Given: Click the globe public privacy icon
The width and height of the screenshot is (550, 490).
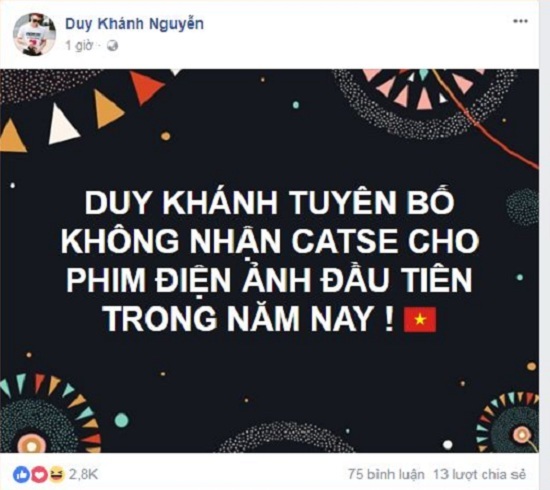Looking at the screenshot, I should pyautogui.click(x=112, y=46).
